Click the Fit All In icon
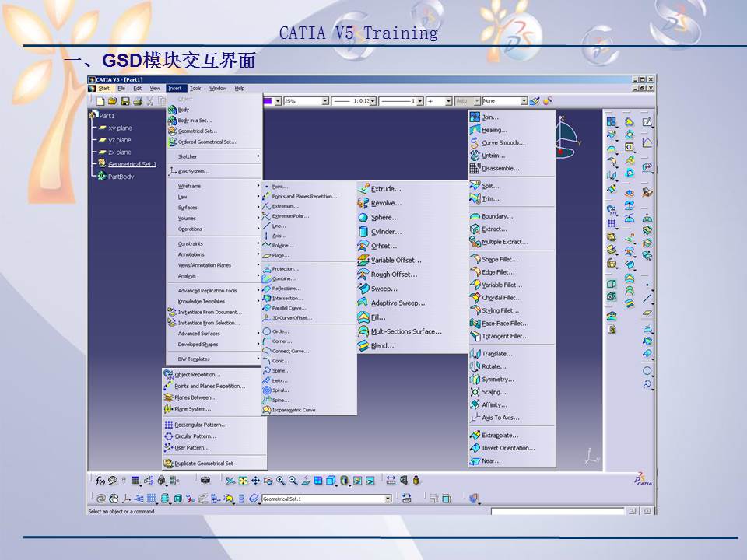 241,481
